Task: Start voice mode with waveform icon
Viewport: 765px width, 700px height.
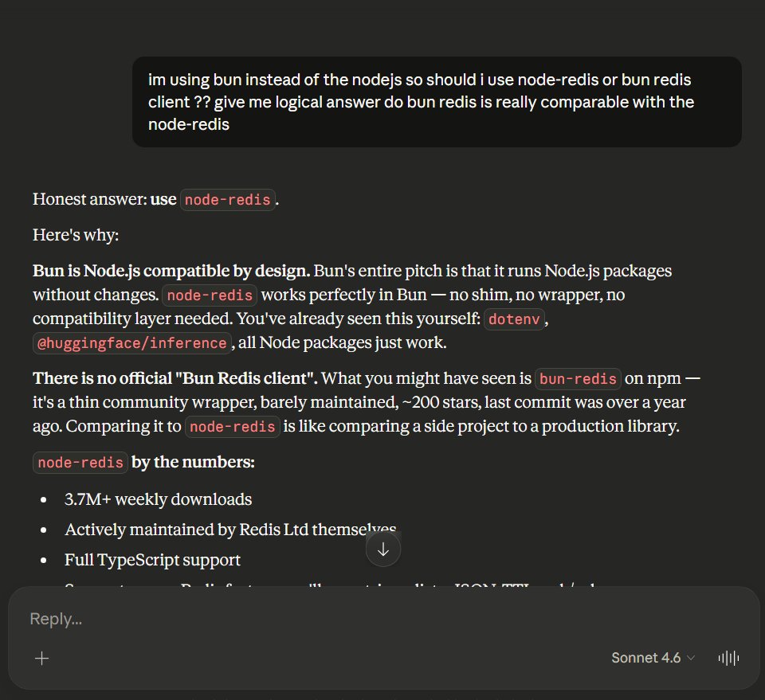Action: point(728,658)
